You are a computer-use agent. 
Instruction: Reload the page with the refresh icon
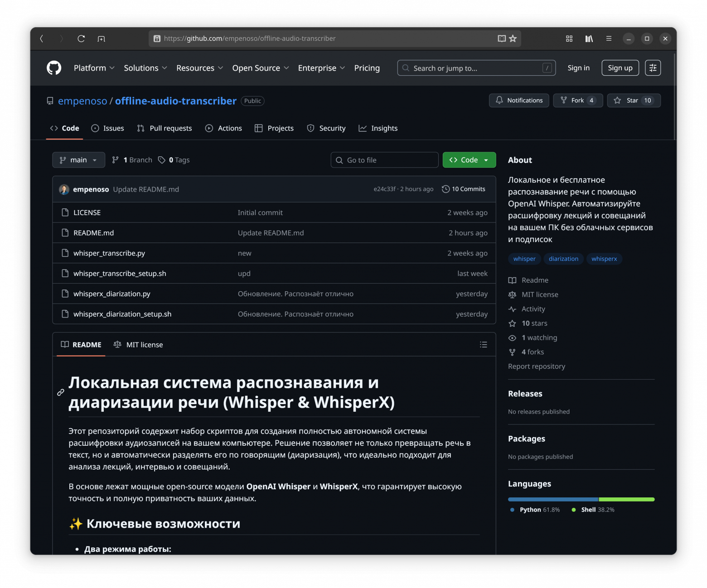(81, 39)
